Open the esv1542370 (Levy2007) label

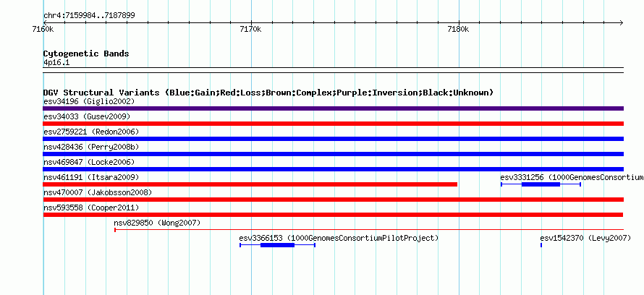coord(585,238)
